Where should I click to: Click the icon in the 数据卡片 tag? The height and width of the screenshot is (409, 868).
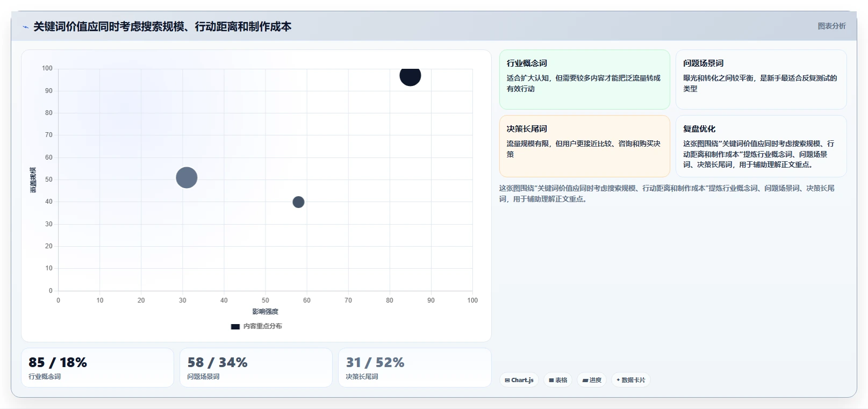(618, 380)
